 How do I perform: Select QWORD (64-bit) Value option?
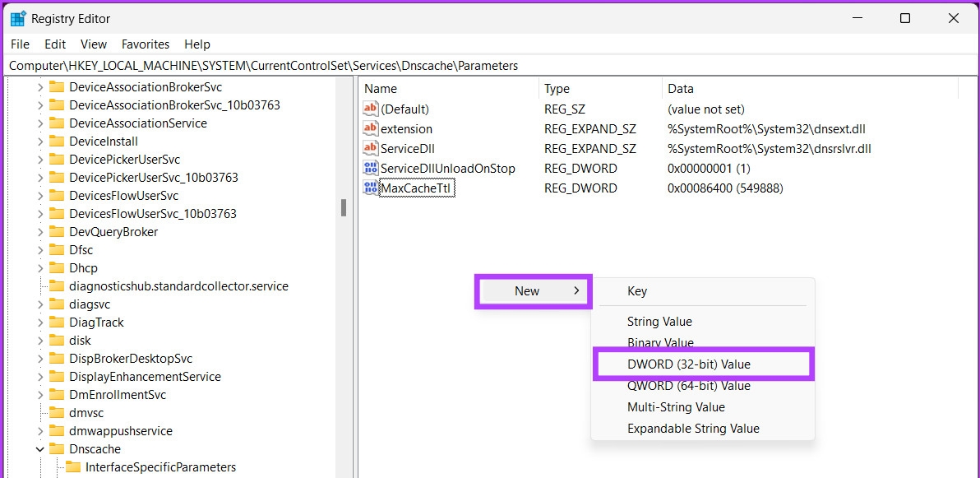coord(688,385)
